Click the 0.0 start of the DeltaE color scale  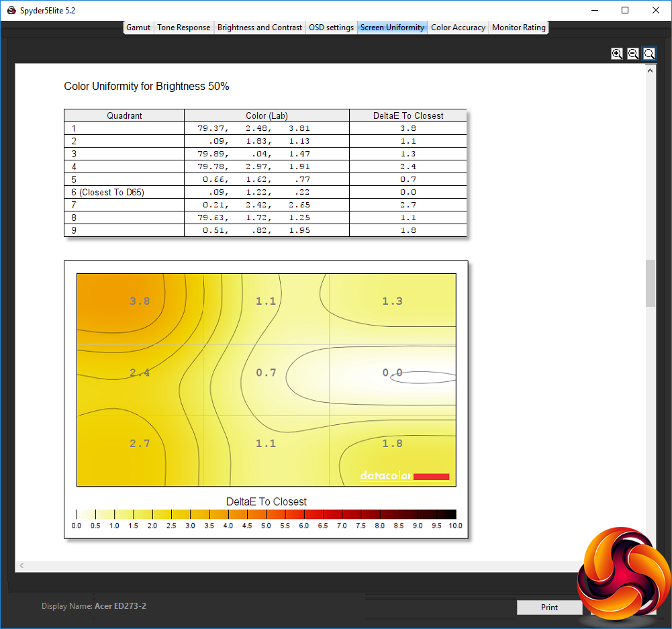point(77,526)
